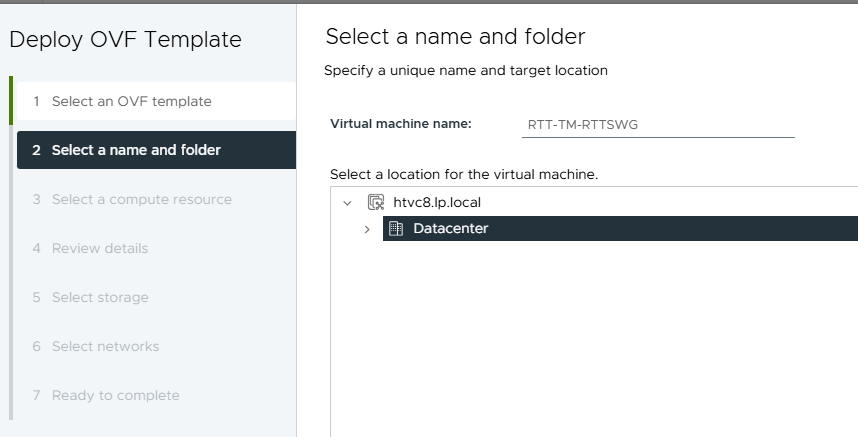Open the Review details step
858x437 pixels.
pyautogui.click(x=99, y=248)
